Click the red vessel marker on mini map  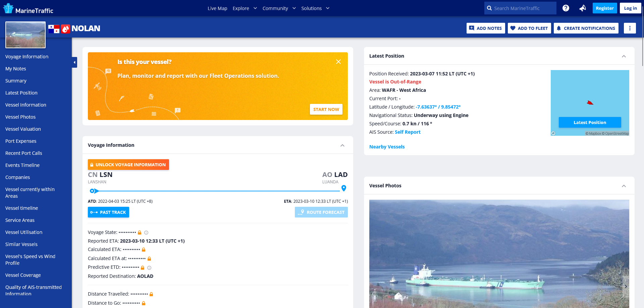tap(590, 103)
